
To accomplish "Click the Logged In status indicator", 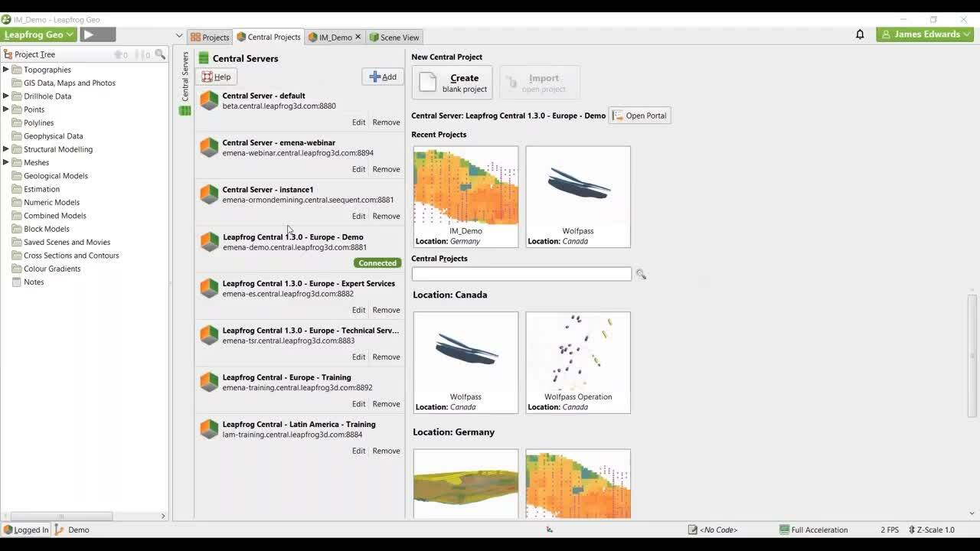I will [26, 530].
